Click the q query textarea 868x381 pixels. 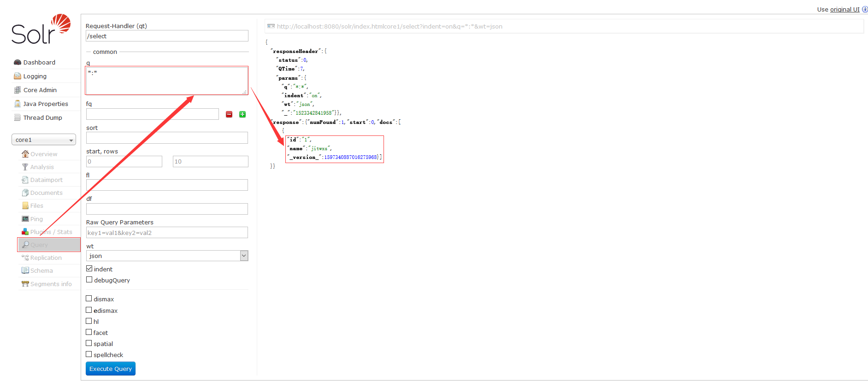point(167,81)
